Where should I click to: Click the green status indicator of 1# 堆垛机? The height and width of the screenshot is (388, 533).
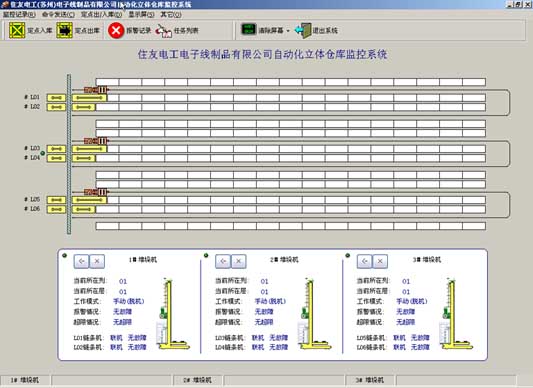(65, 255)
